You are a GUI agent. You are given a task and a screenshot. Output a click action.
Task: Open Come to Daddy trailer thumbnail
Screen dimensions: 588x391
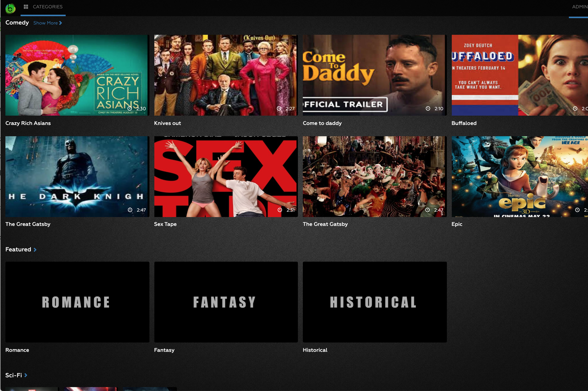point(375,75)
